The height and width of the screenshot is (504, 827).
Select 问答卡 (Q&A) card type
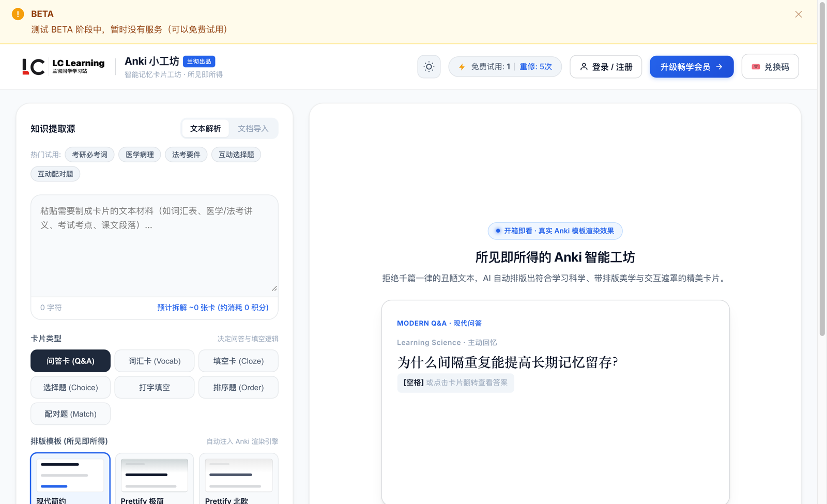point(70,361)
